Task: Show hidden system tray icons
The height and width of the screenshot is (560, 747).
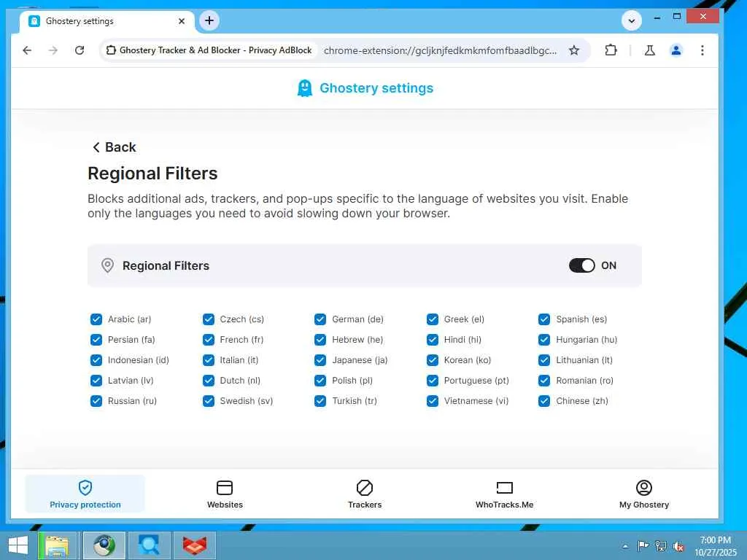Action: (x=625, y=546)
